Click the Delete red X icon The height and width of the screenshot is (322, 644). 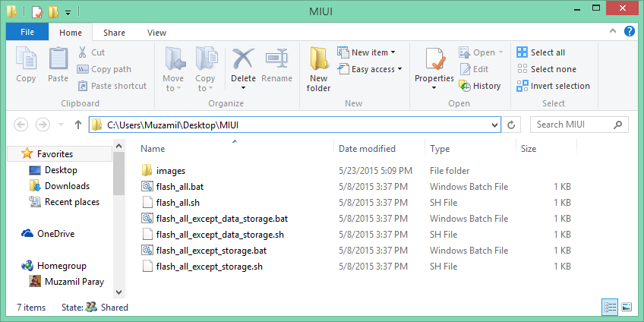coord(243,58)
